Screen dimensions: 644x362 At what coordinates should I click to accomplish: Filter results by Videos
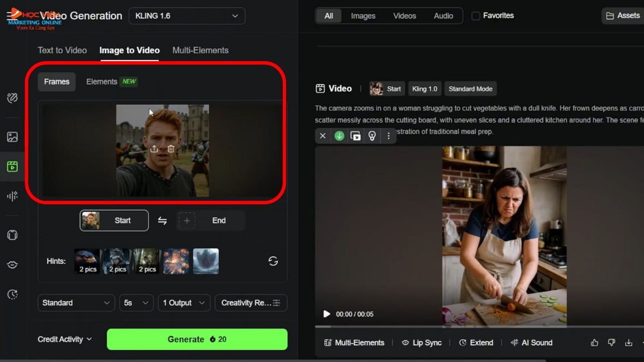click(405, 16)
